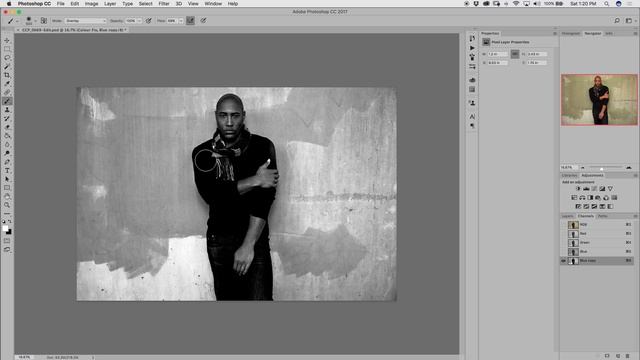Click the Navigator image preview thumbnail
Screen dimensions: 640x360
click(x=599, y=100)
